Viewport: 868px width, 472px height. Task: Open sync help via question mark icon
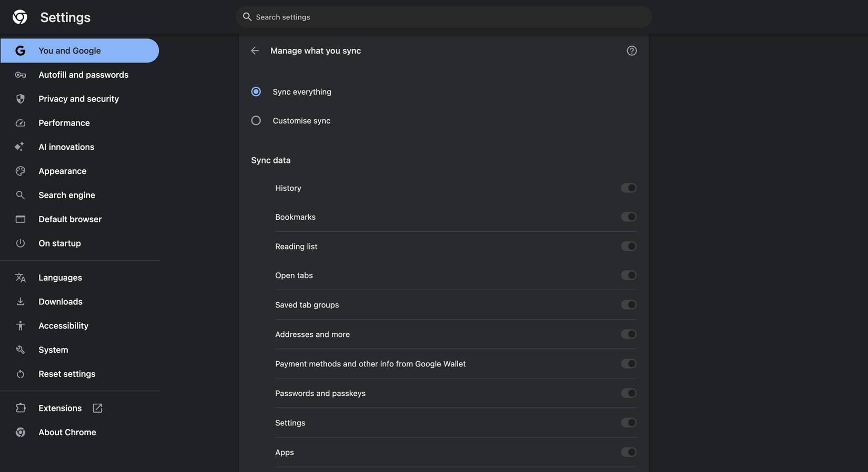(x=631, y=50)
